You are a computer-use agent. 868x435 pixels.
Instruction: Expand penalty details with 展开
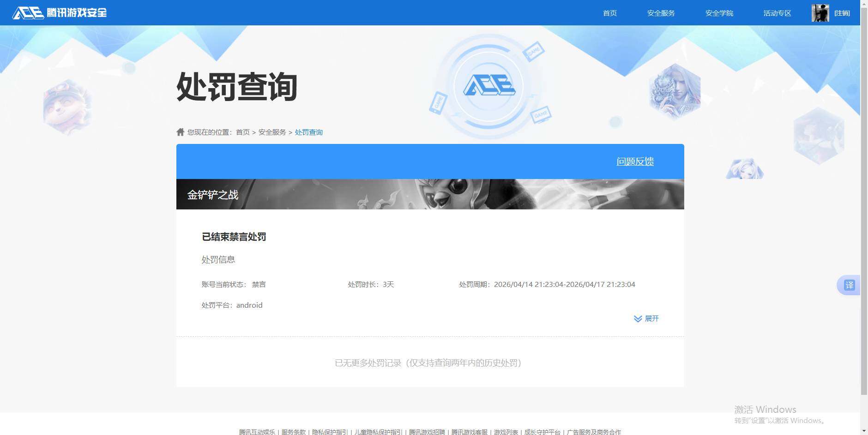point(646,319)
